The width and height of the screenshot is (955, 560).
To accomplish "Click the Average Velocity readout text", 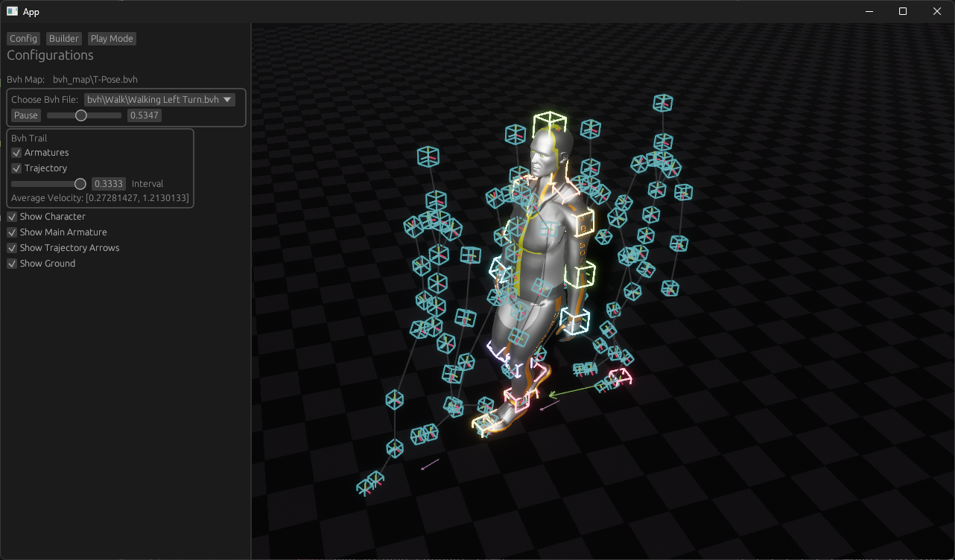I will click(x=100, y=198).
